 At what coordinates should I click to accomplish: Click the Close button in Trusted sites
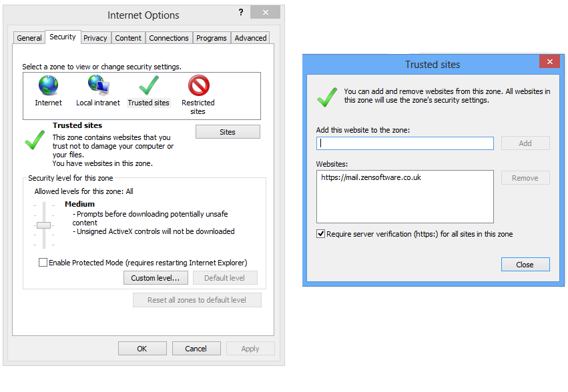[x=525, y=265]
